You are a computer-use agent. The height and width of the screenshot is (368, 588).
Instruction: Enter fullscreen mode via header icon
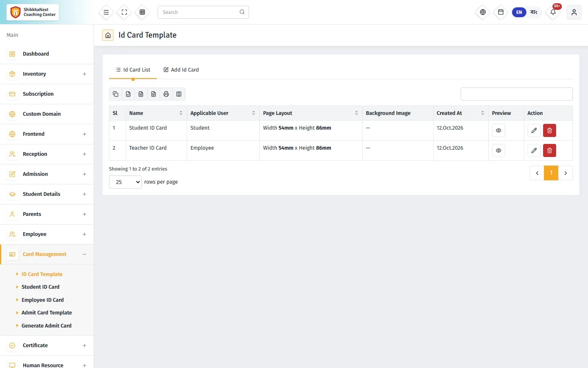click(125, 12)
